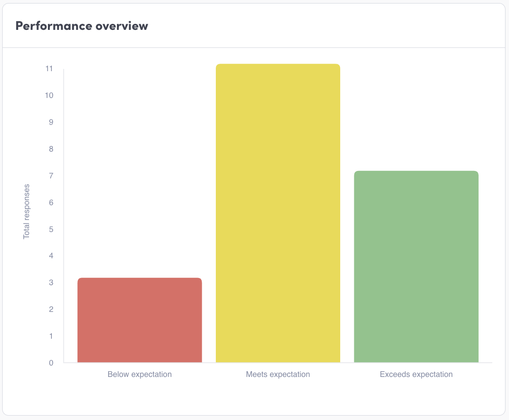The image size is (509, 420).
Task: Select the green Exceeds expectation bar
Action: (x=416, y=266)
